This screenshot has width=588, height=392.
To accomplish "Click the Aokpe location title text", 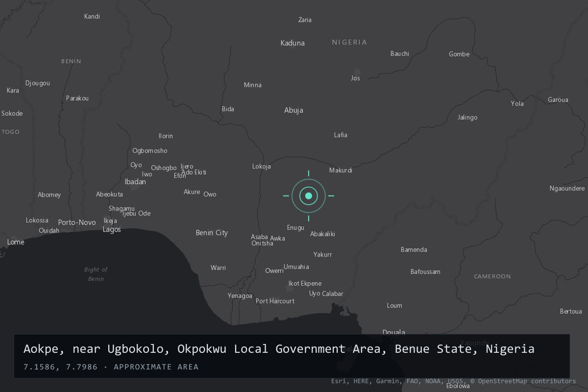I will click(x=279, y=349).
